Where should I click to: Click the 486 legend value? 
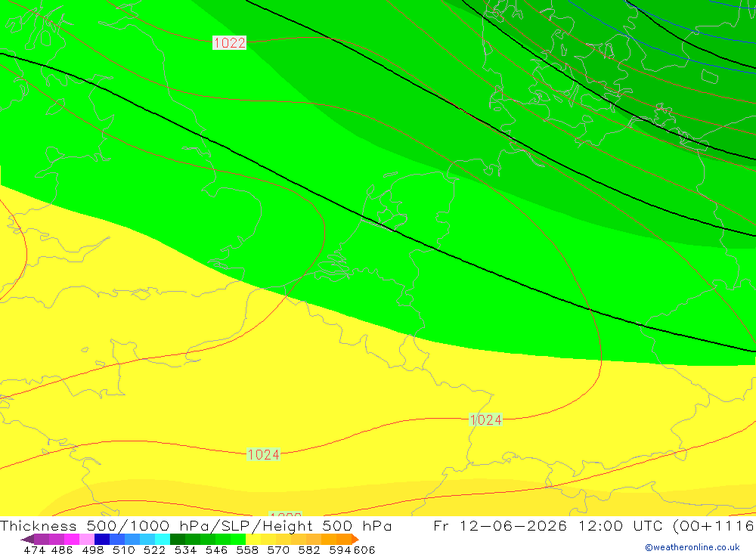click(x=62, y=550)
